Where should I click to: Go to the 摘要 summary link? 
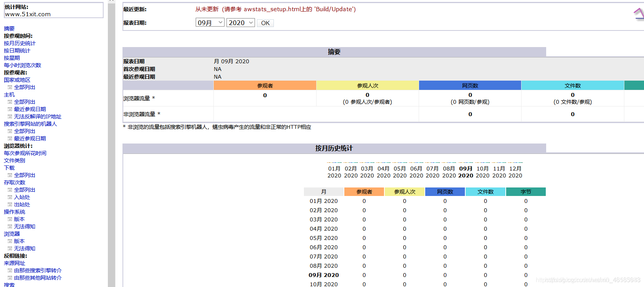9,29
